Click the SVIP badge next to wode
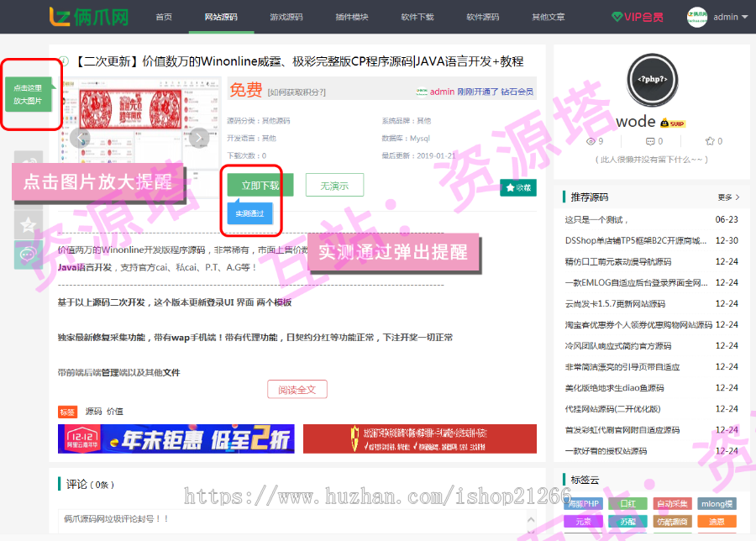Viewport: 756px width, 541px height. point(672,122)
